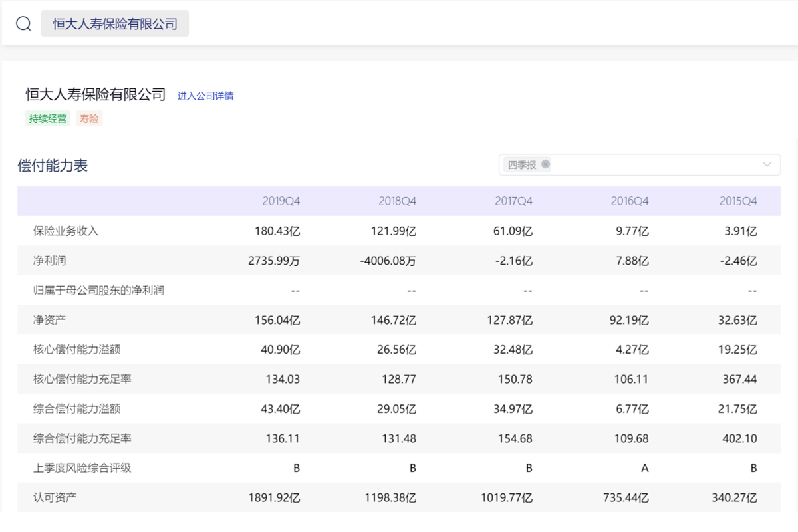Click the 43.40亿 comprehensive surplus value

click(x=280, y=408)
